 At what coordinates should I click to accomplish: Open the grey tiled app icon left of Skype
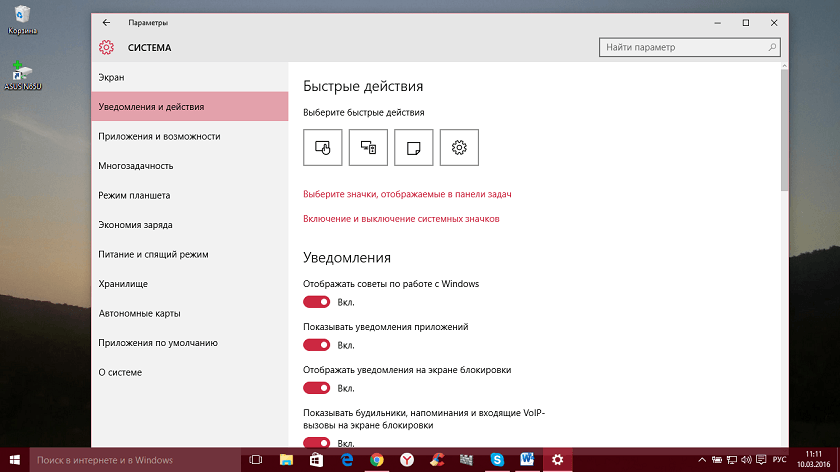click(x=467, y=460)
